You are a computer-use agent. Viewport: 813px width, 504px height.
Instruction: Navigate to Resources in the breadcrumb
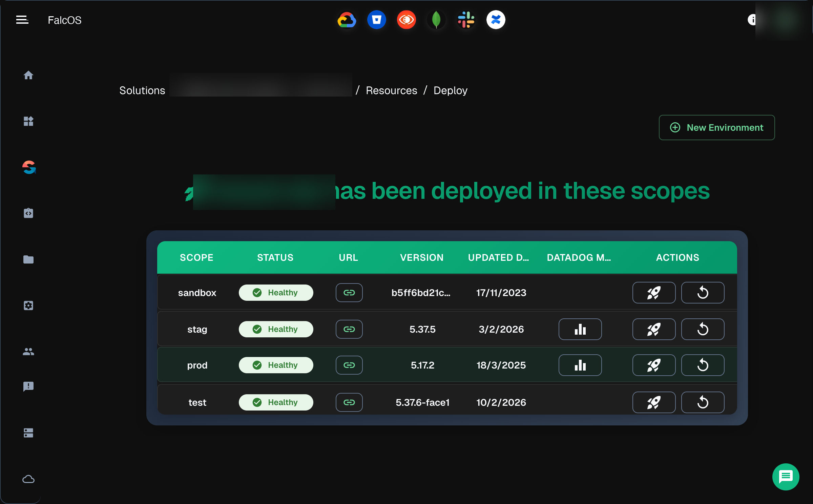pyautogui.click(x=391, y=90)
